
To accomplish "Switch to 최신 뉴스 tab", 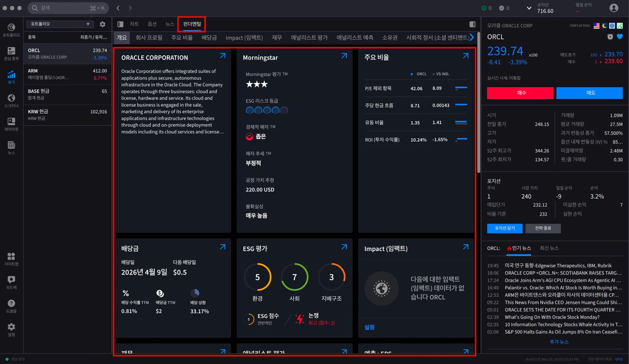I will (549, 248).
